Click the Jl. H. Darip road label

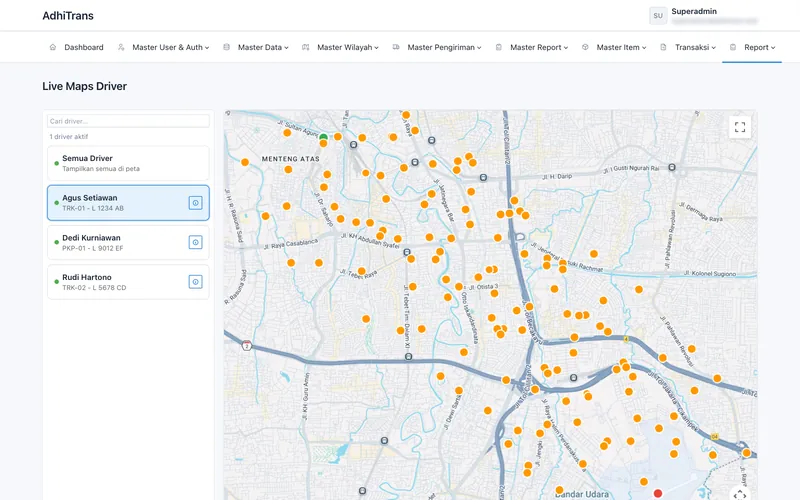[557, 177]
